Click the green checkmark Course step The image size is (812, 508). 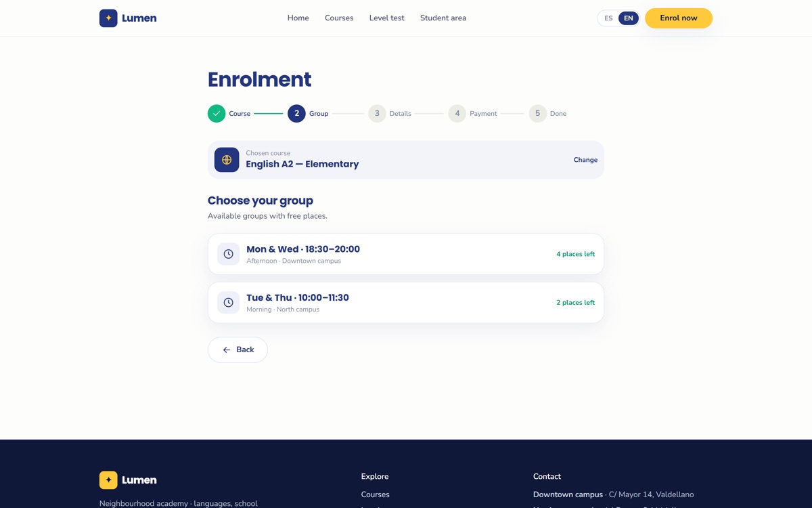[217, 114]
